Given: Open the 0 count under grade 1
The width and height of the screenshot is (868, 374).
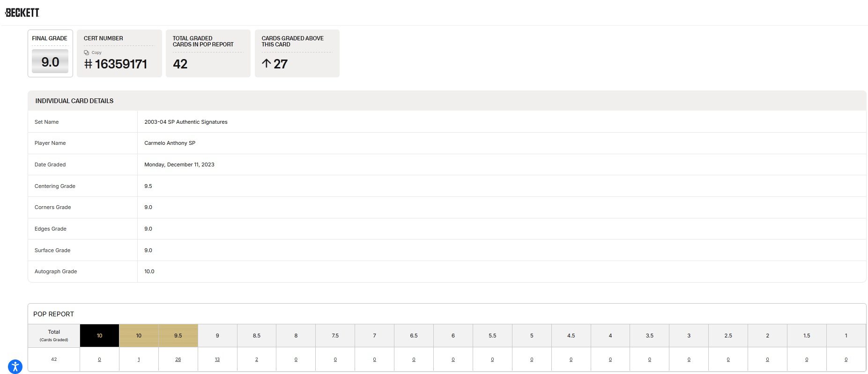Looking at the screenshot, I should (x=846, y=359).
